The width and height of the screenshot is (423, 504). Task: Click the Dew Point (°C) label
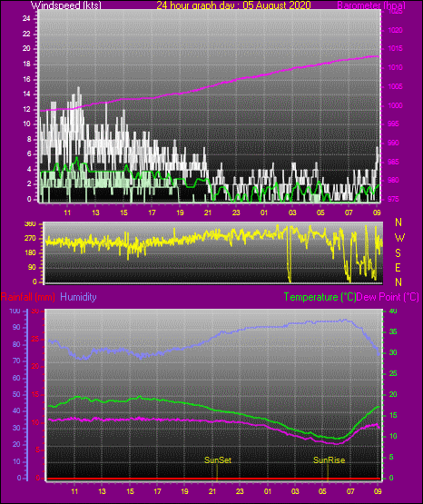tap(388, 297)
